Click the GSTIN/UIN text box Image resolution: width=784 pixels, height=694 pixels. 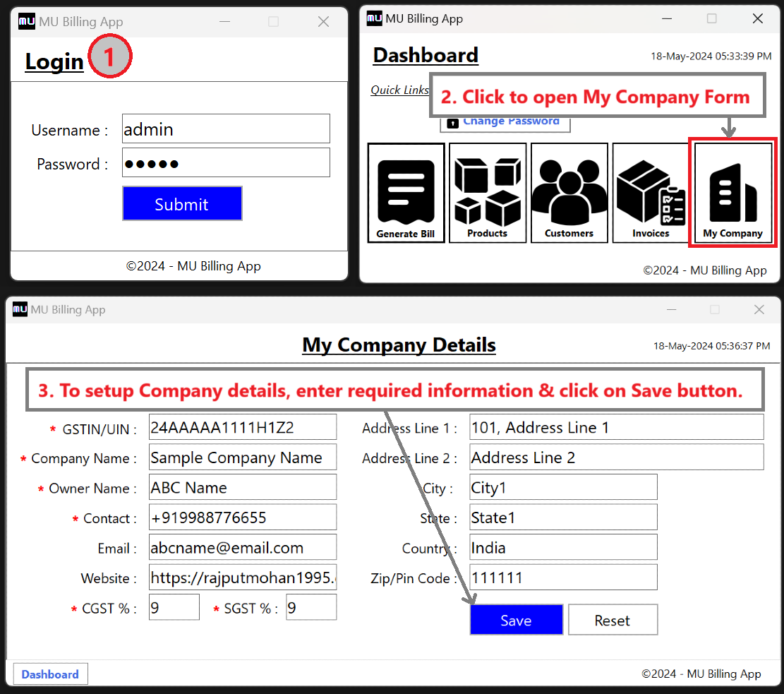242,427
